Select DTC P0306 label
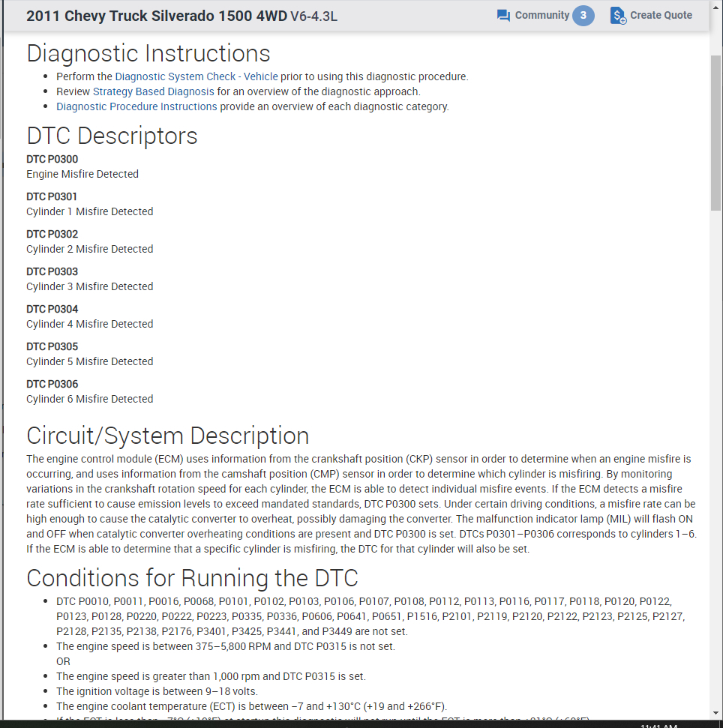 [x=52, y=385]
